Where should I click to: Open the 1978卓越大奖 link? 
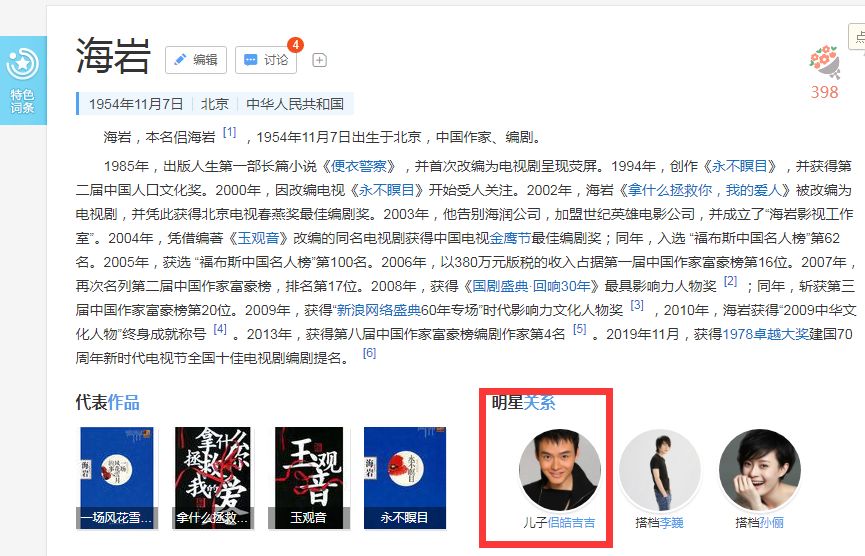(x=766, y=334)
